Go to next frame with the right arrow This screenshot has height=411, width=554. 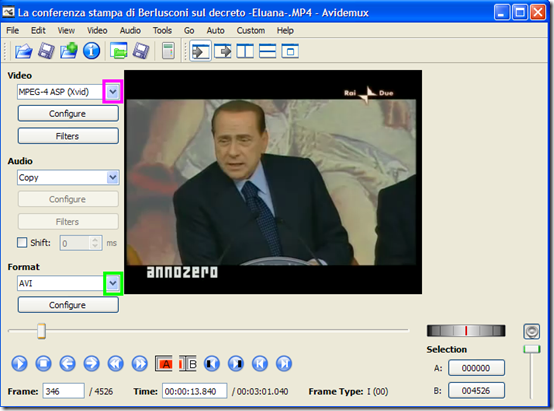92,364
